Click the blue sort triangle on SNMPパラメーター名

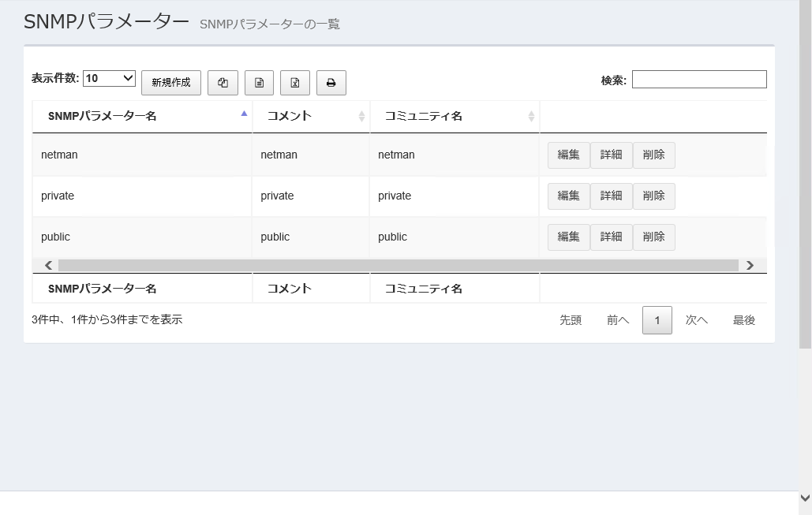tap(244, 112)
